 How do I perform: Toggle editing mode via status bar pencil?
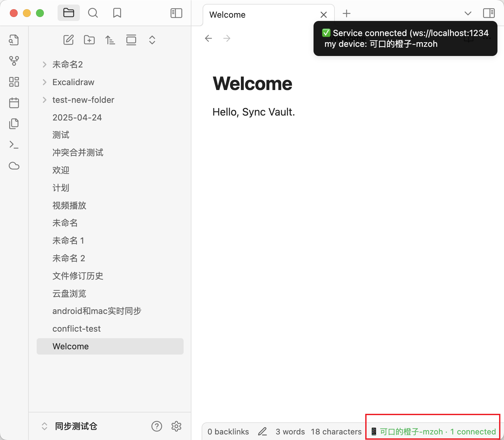(262, 431)
